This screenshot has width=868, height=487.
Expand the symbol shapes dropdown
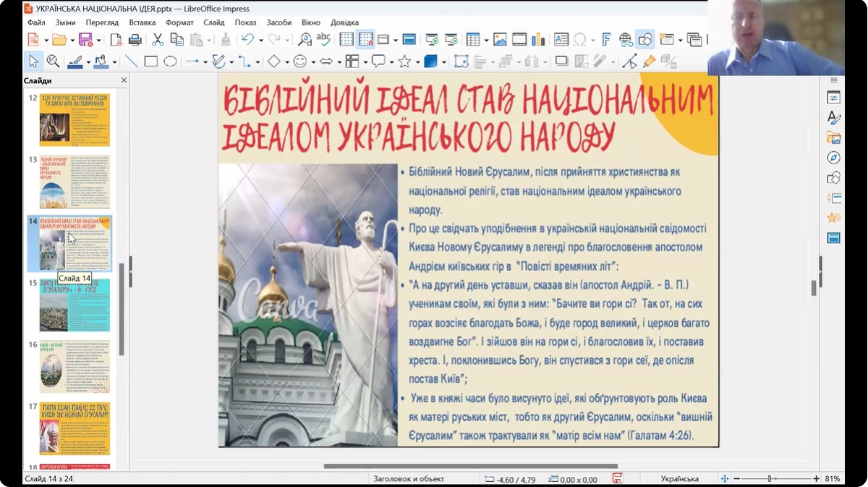312,62
